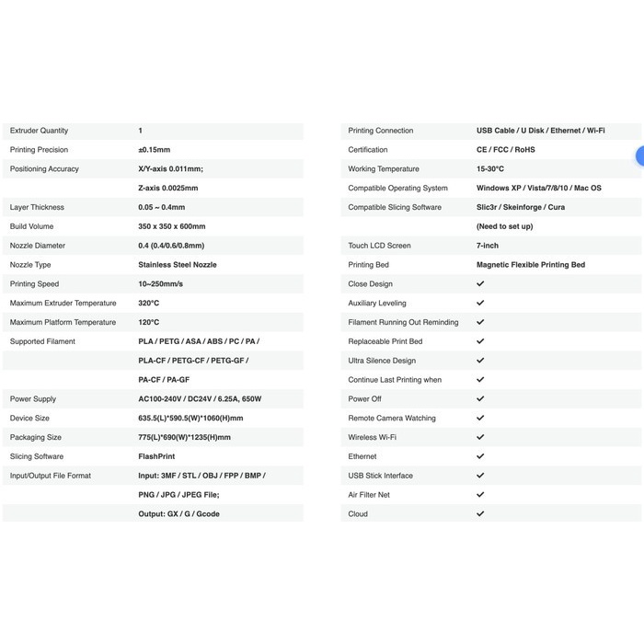The height and width of the screenshot is (644, 644).
Task: Select the Replaceable Print Bed checkmark
Action: pyautogui.click(x=480, y=341)
